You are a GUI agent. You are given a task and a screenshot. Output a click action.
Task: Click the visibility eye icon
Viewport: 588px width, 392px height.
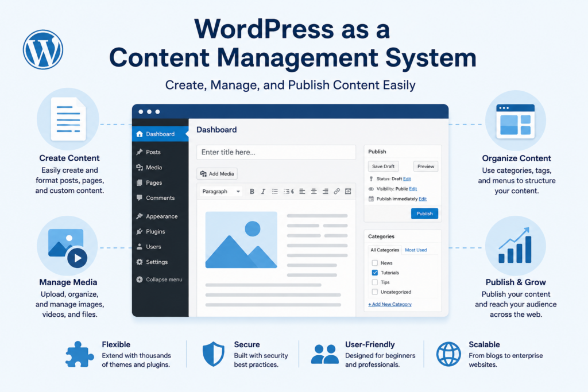pos(372,189)
